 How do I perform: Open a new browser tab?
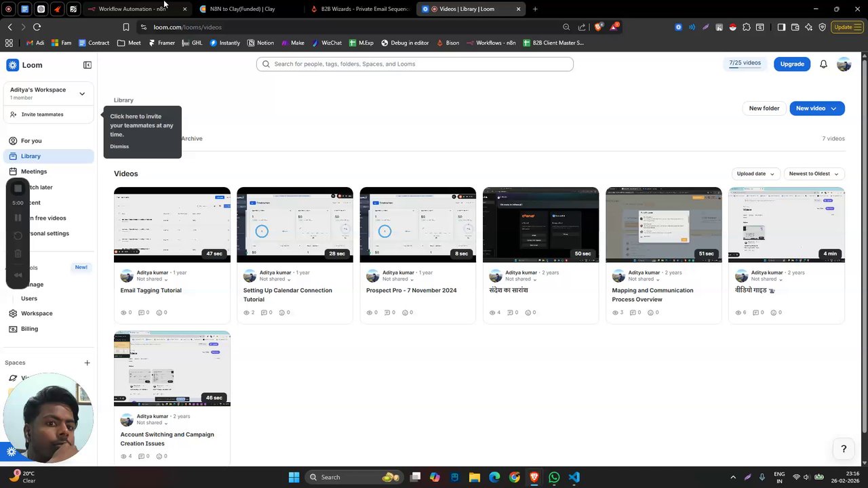[x=535, y=9]
